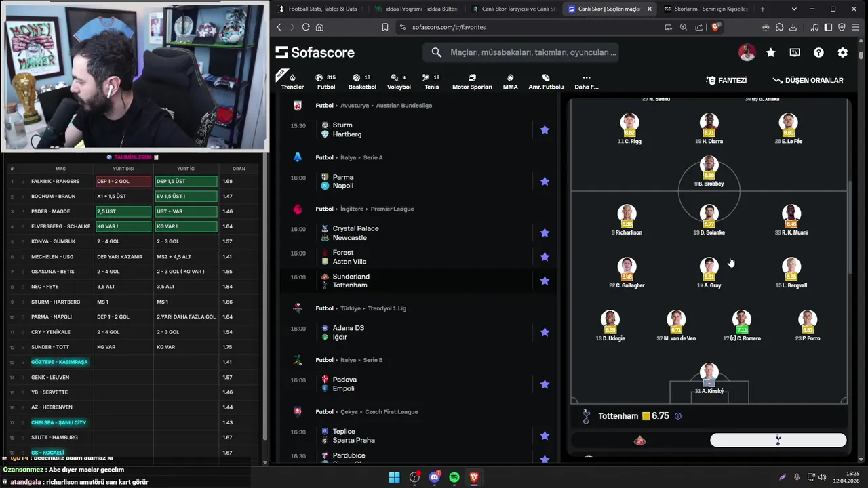Open the Brave Shields lion icon
The image size is (868, 488).
(x=714, y=27)
